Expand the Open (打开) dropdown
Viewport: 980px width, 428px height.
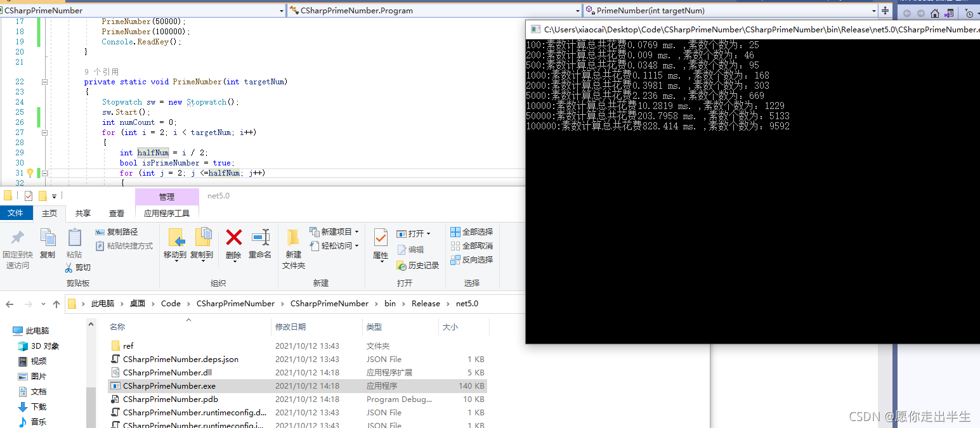tap(429, 234)
